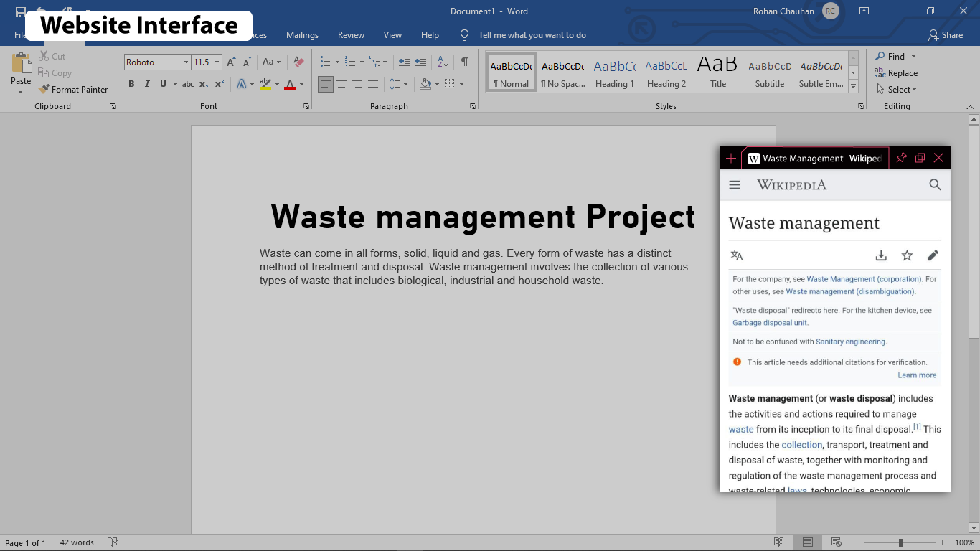Viewport: 980px width, 551px height.
Task: Add a new tab in the browser popup
Action: [x=731, y=159]
